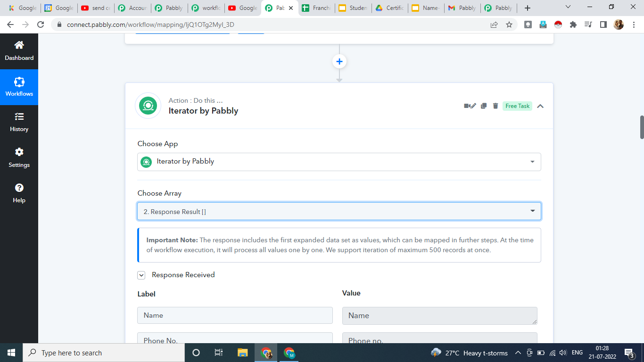Open a new browser tab

[528, 8]
